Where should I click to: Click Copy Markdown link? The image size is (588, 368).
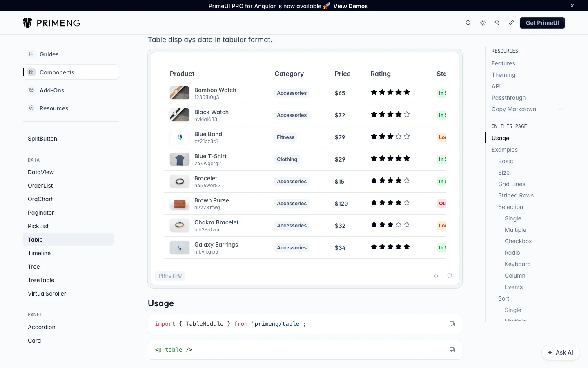[x=514, y=109]
